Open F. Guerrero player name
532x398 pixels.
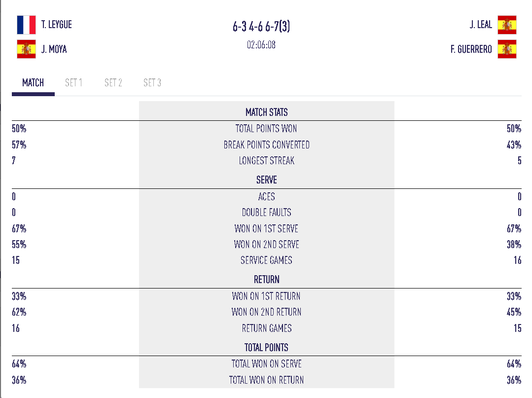(x=471, y=49)
